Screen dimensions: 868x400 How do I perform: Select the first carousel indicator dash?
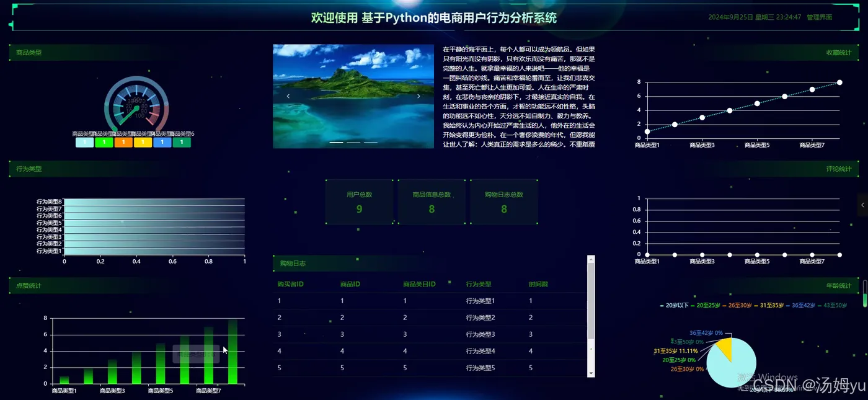click(x=336, y=143)
